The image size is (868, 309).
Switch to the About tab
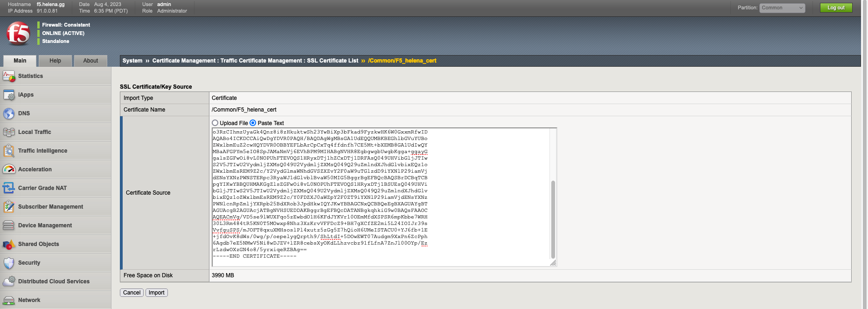90,61
